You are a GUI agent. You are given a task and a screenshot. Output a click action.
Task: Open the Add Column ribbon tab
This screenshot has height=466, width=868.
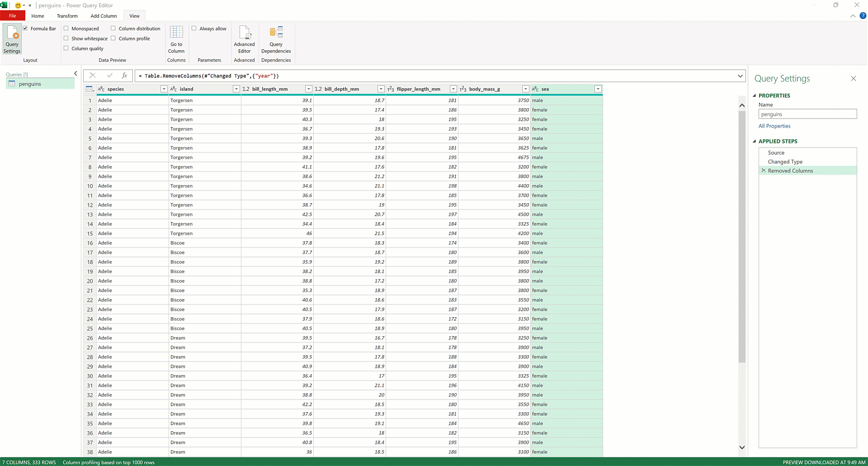(x=103, y=16)
